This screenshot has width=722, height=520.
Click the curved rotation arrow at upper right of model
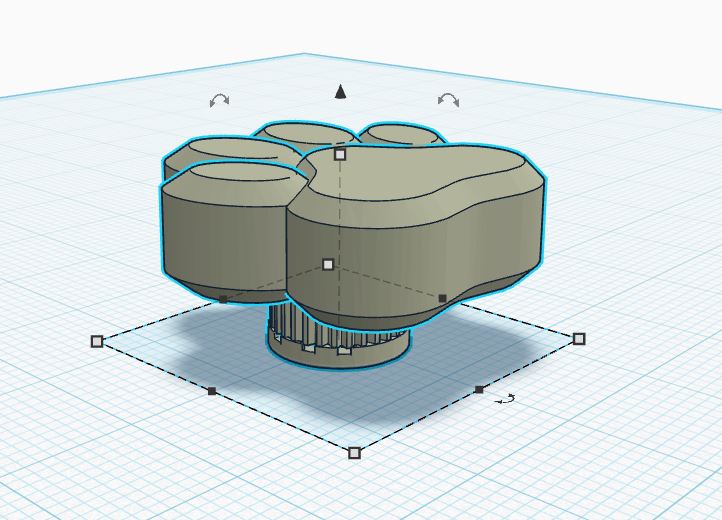[x=448, y=99]
